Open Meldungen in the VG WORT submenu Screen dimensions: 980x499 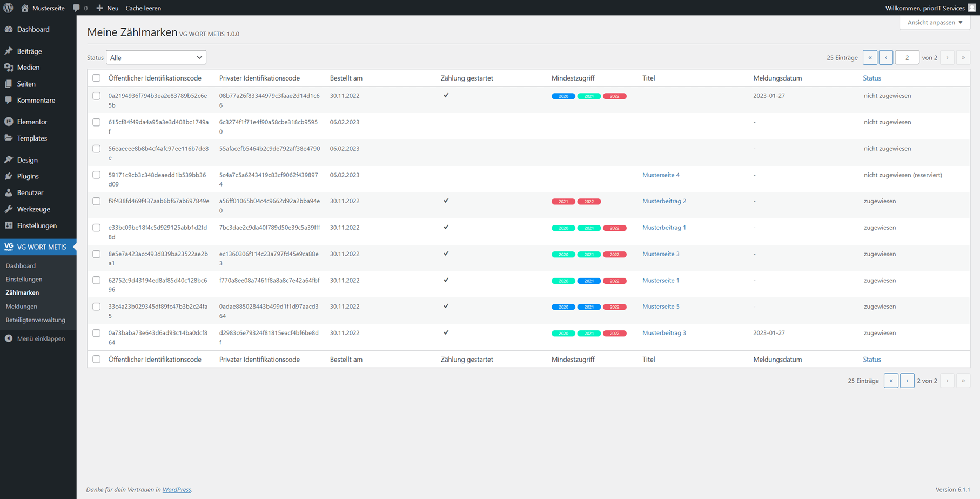pyautogui.click(x=21, y=307)
